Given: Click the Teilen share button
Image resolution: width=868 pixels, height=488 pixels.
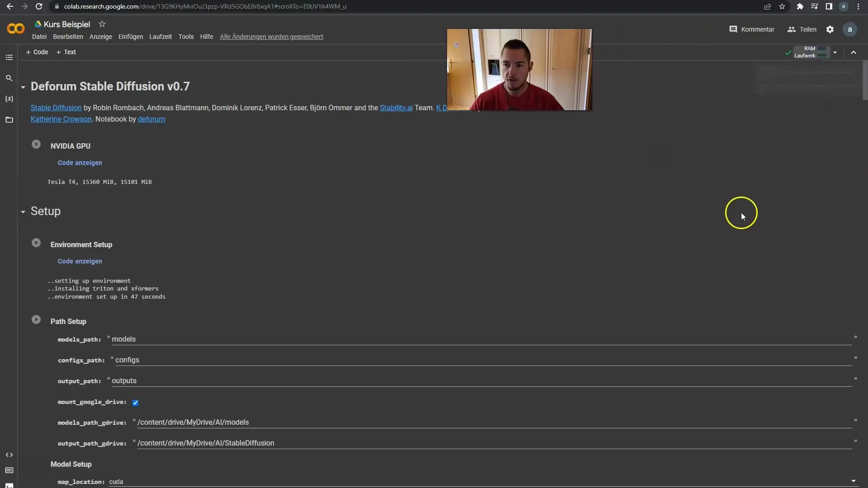Looking at the screenshot, I should 802,29.
